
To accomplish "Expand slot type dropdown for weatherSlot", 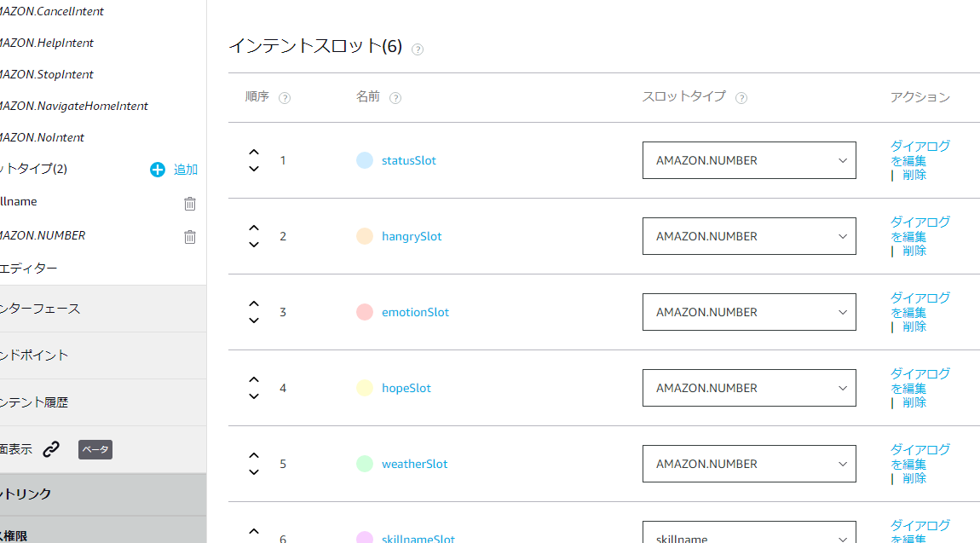I will [749, 464].
